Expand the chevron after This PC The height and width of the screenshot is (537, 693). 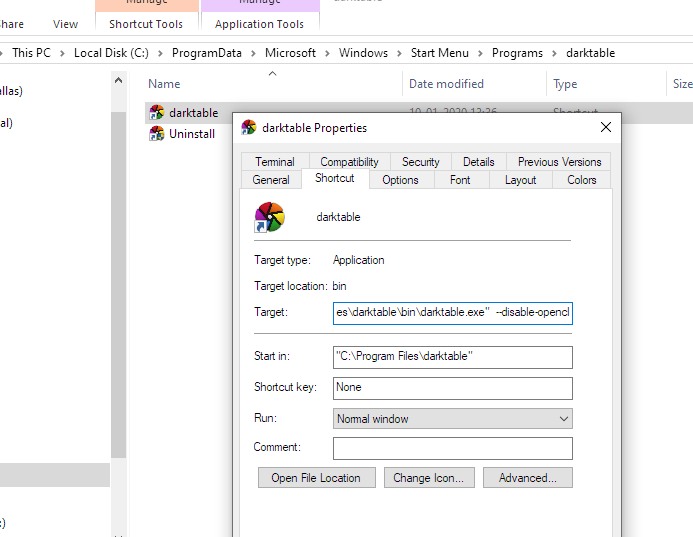(x=62, y=53)
